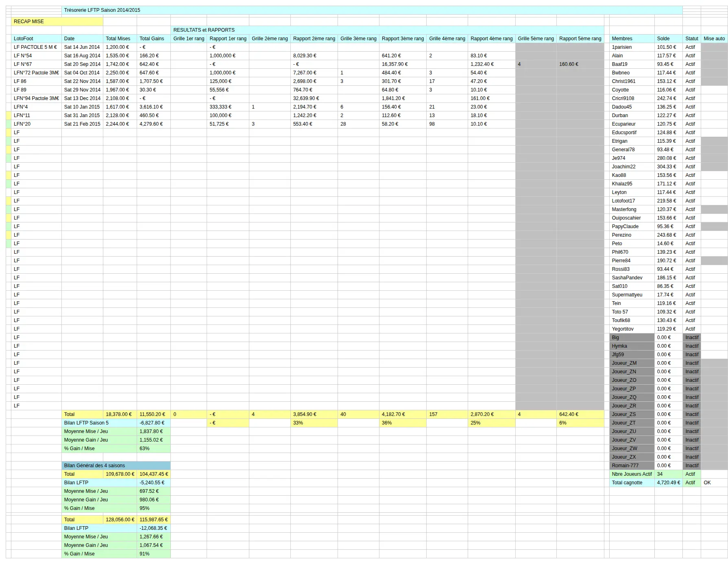
Task: Select the date 'Sat 16 Aug 2014'
Action: pyautogui.click(x=82, y=56)
